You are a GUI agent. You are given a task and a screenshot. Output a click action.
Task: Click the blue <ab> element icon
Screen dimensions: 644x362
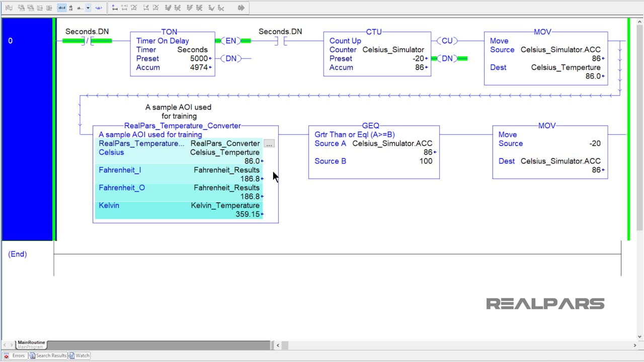(99, 8)
